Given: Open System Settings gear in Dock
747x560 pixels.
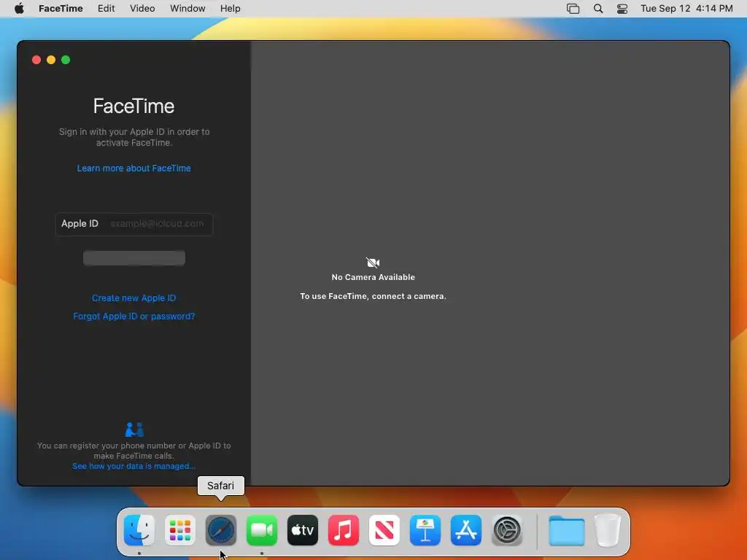Looking at the screenshot, I should 507,530.
